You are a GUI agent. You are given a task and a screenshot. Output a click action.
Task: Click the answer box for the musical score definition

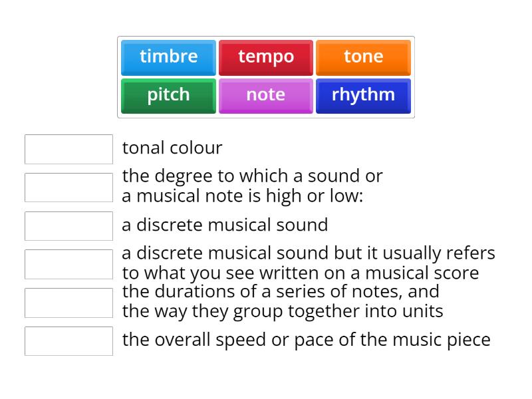pyautogui.click(x=68, y=264)
